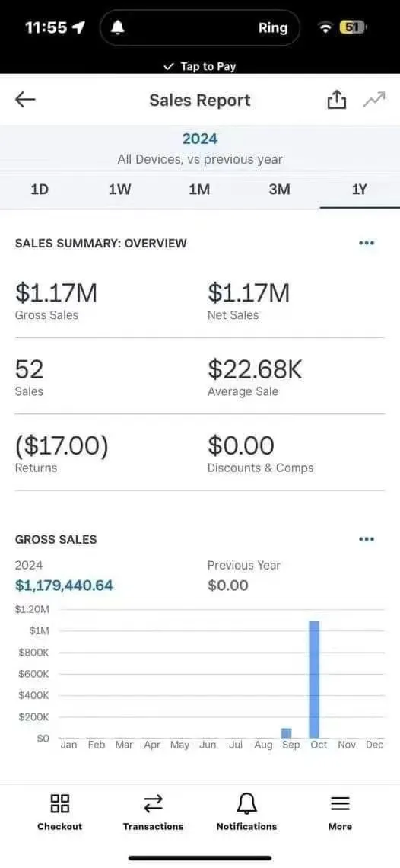
Task: Open the trend chart icon
Action: pos(374,100)
